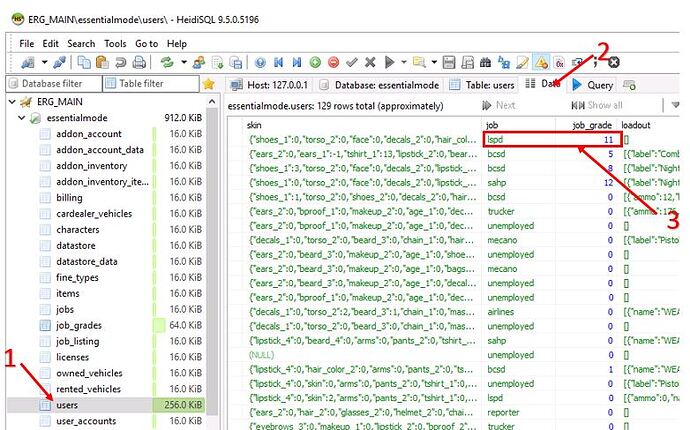Screen dimensions: 690x430
Task: Click the Paste clipboard icon
Action: pyautogui.click(x=102, y=62)
